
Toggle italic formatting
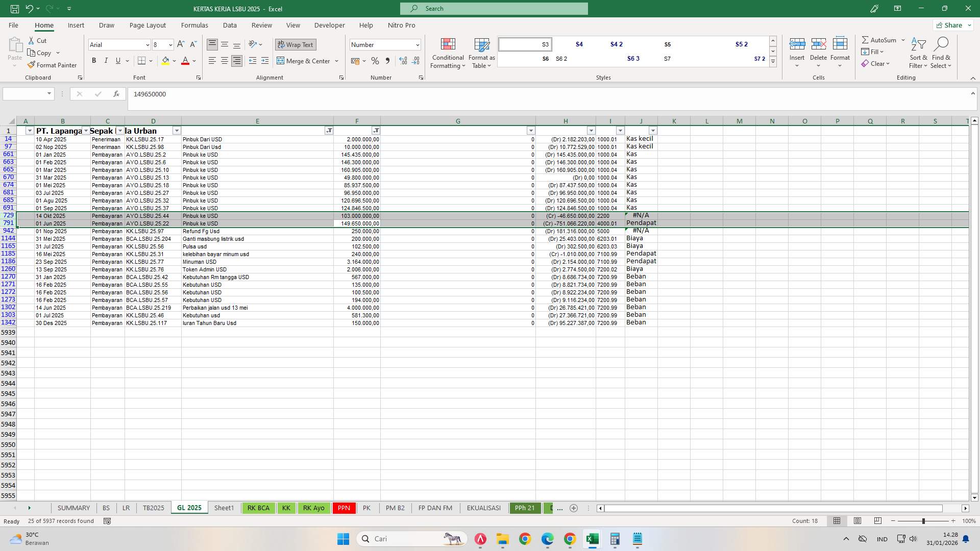[x=106, y=60]
